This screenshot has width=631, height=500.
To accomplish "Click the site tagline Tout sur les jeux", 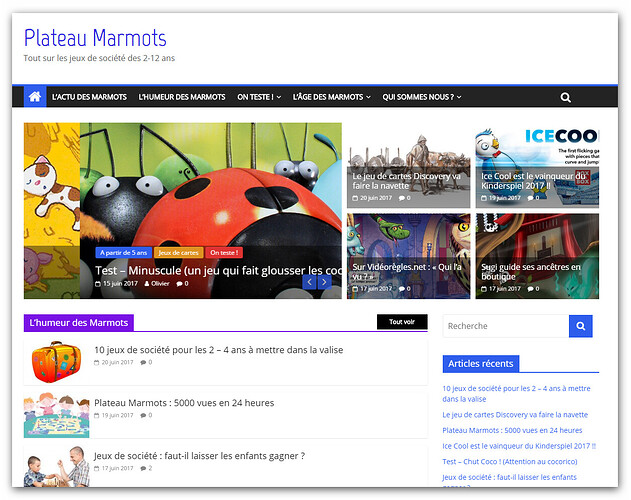I will coord(99,58).
